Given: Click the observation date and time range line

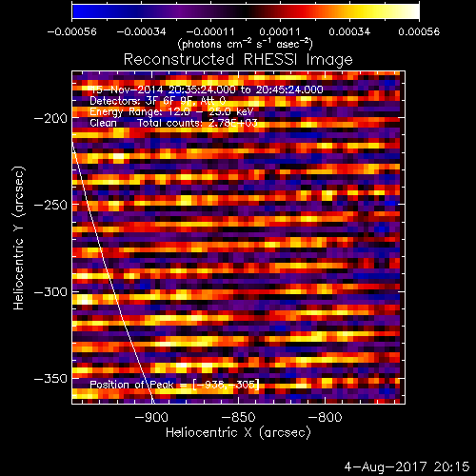Looking at the screenshot, I should (x=207, y=89).
